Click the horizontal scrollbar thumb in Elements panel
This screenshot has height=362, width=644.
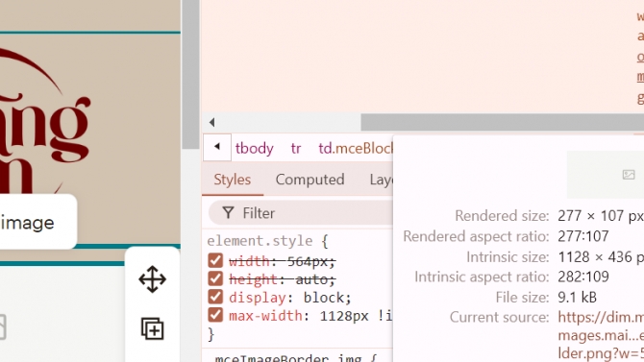click(x=503, y=122)
